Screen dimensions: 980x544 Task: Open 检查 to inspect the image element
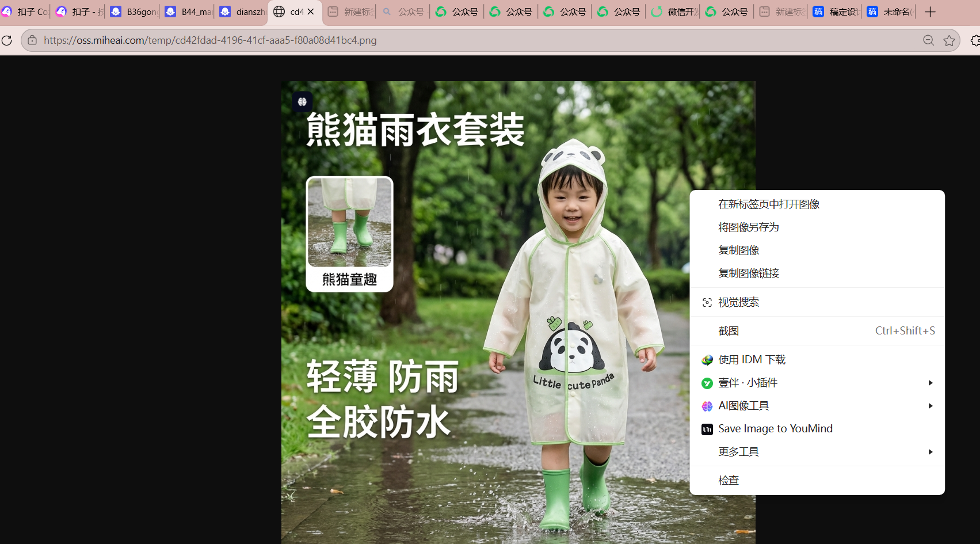(x=729, y=480)
